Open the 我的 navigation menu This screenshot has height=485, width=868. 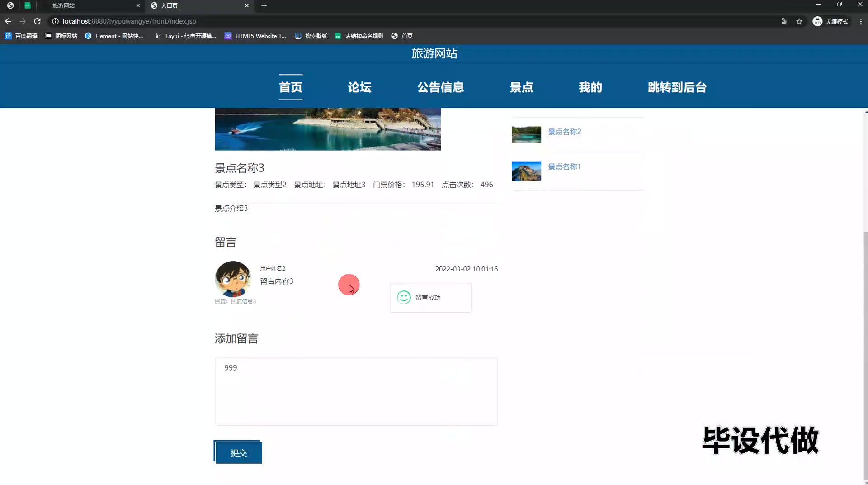pyautogui.click(x=590, y=87)
